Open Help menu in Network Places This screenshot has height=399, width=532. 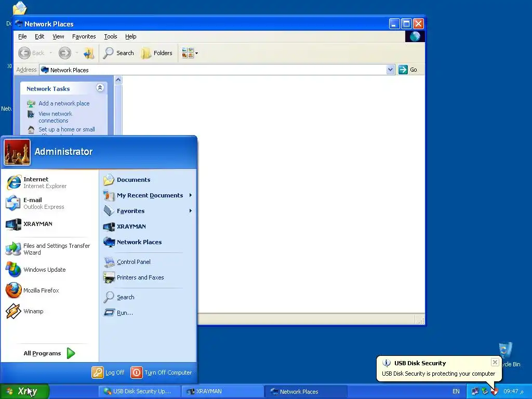coord(130,36)
